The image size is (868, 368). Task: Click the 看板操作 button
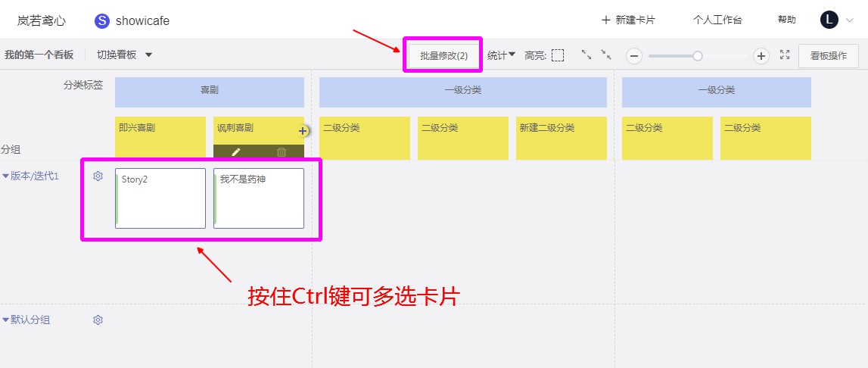828,55
